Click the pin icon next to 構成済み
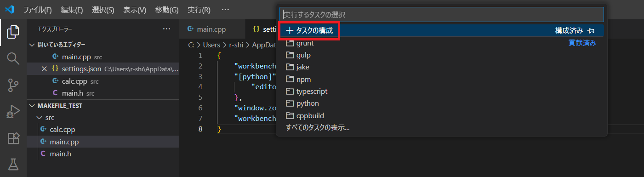Screen dimensions: 644x177 (591, 31)
